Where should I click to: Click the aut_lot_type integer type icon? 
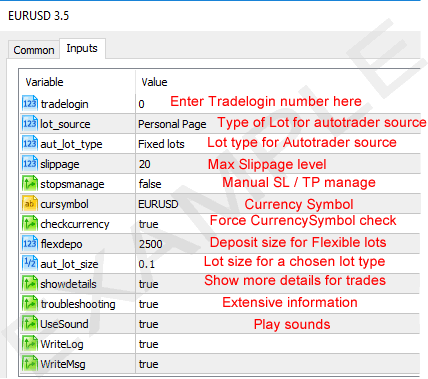tap(30, 144)
